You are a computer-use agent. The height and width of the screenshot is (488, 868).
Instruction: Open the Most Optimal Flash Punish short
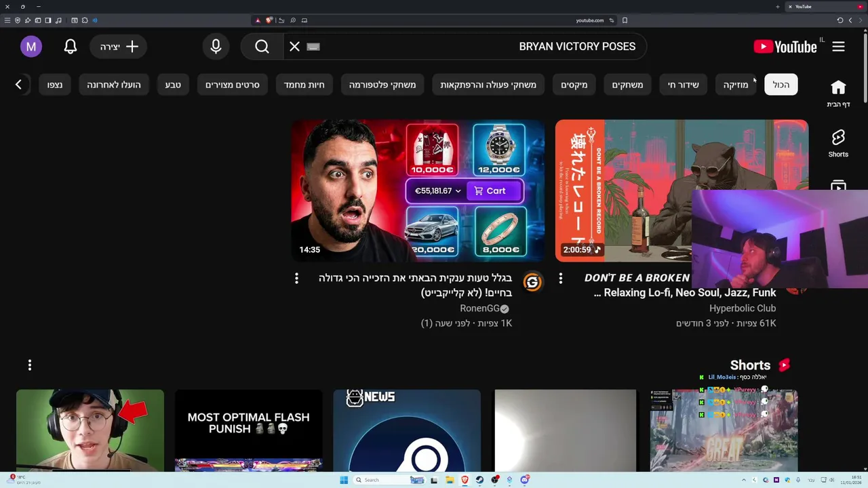coord(249,430)
